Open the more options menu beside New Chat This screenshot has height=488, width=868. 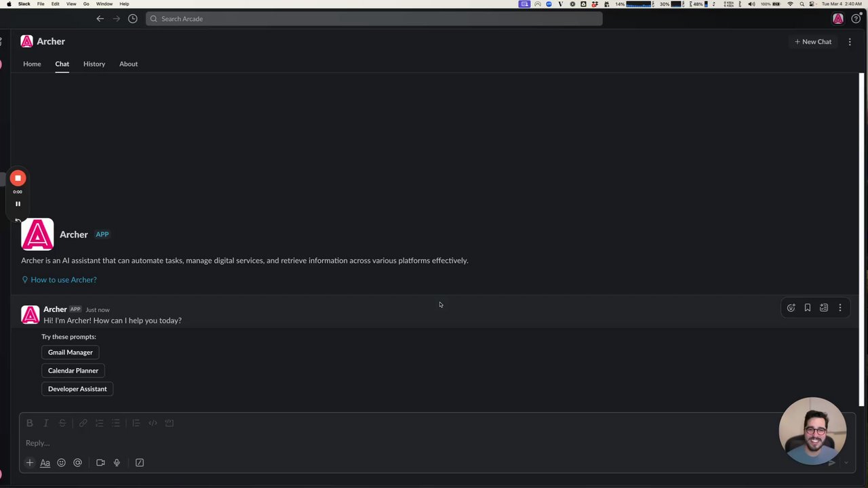(850, 41)
